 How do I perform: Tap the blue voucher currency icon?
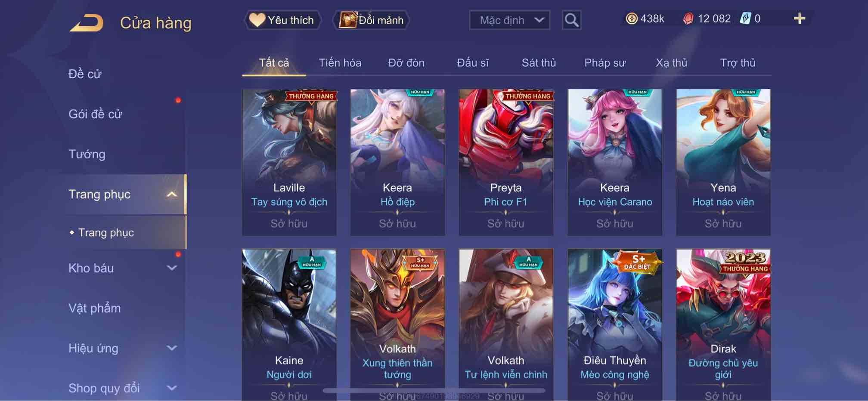pos(745,19)
